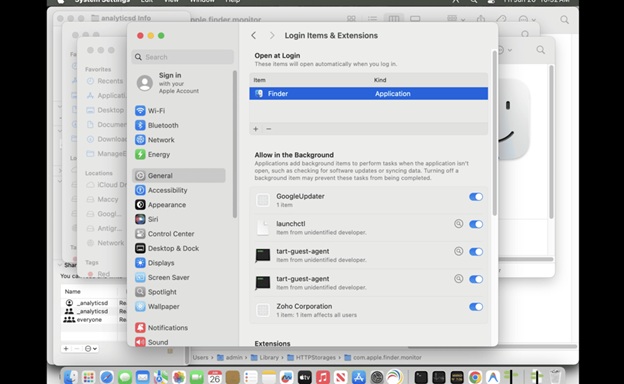Click the search field in System Settings
This screenshot has width=624, height=384.
[183, 57]
